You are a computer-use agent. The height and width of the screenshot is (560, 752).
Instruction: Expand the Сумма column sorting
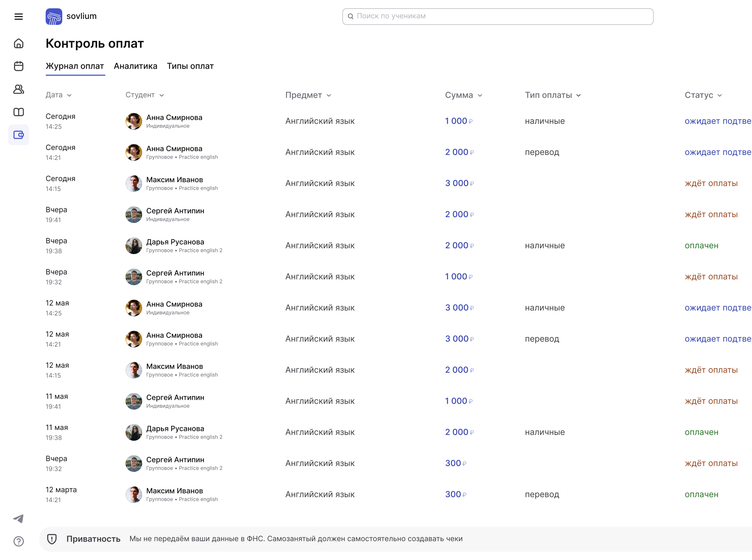coord(463,95)
